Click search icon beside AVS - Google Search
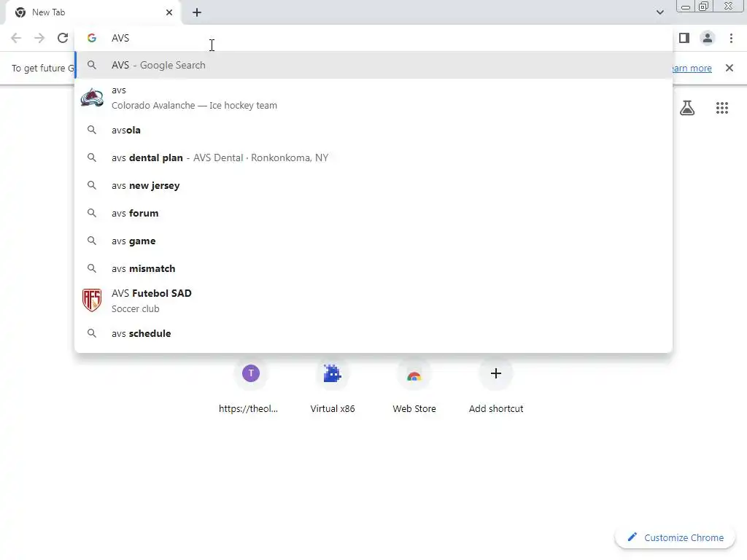The width and height of the screenshot is (747, 560). 92,65
